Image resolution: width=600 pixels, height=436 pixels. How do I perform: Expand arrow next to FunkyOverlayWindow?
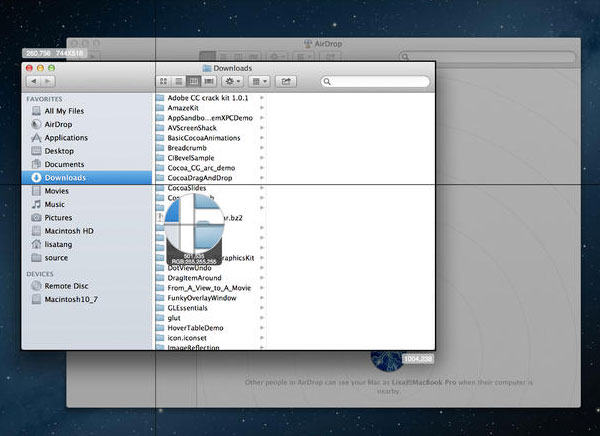262,298
